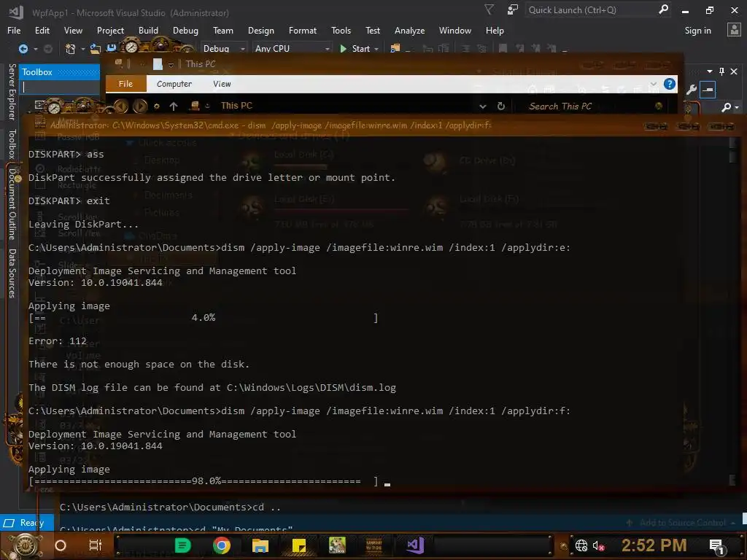This screenshot has width=747, height=560.
Task: Click the File Explorer Forward button
Action: 140,106
